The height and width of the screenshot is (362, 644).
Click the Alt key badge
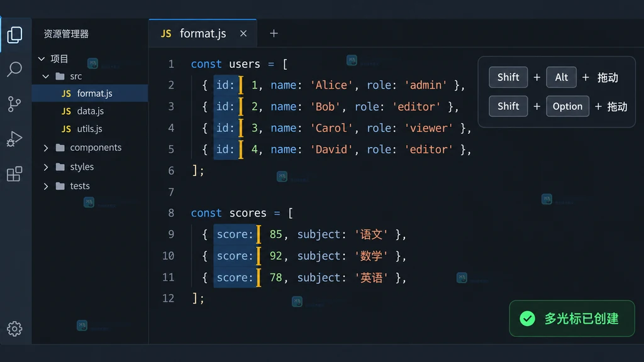(x=561, y=77)
